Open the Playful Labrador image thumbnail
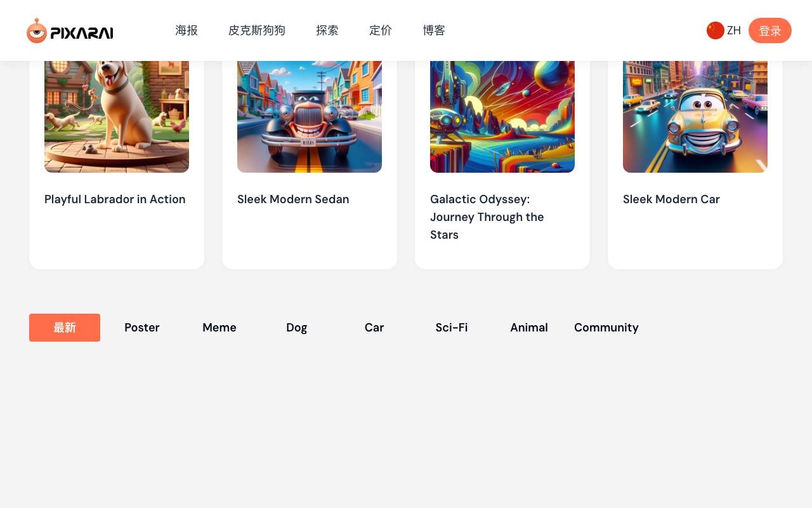This screenshot has width=812, height=508. click(117, 117)
